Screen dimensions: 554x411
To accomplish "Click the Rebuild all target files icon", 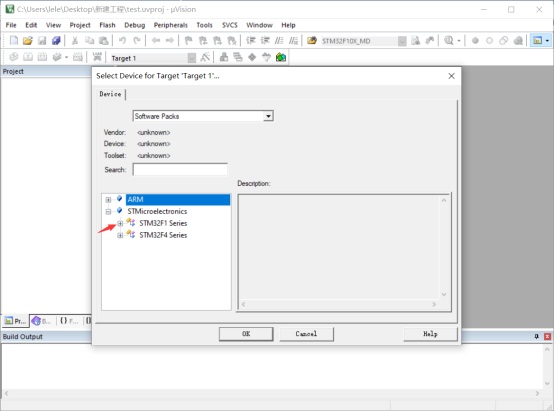I will click(x=42, y=57).
